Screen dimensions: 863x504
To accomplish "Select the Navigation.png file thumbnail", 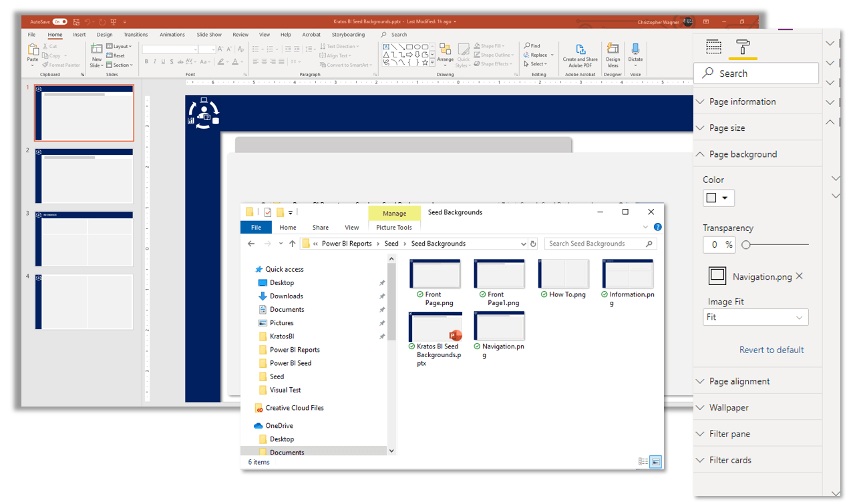I will point(499,327).
